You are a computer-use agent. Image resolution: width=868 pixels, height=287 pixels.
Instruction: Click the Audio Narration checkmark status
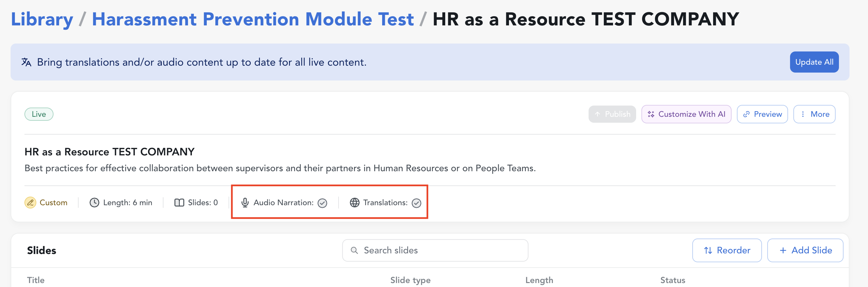322,203
